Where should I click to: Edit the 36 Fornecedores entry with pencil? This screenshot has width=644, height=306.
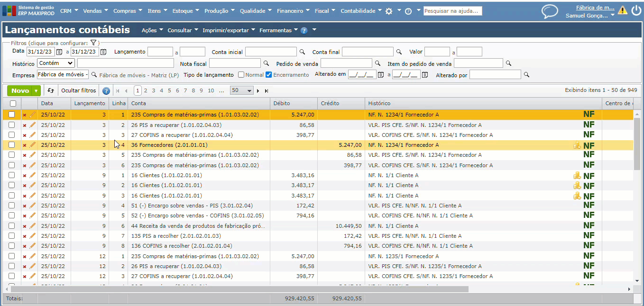pyautogui.click(x=32, y=145)
